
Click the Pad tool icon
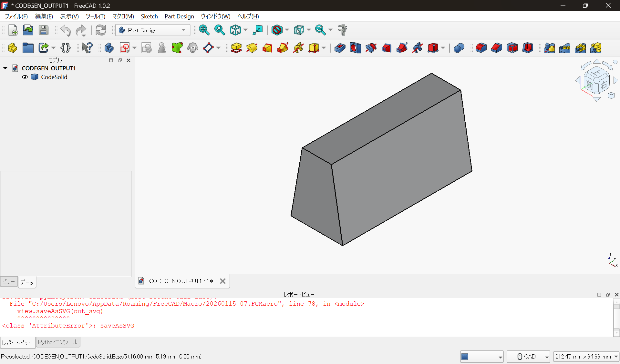(x=236, y=48)
